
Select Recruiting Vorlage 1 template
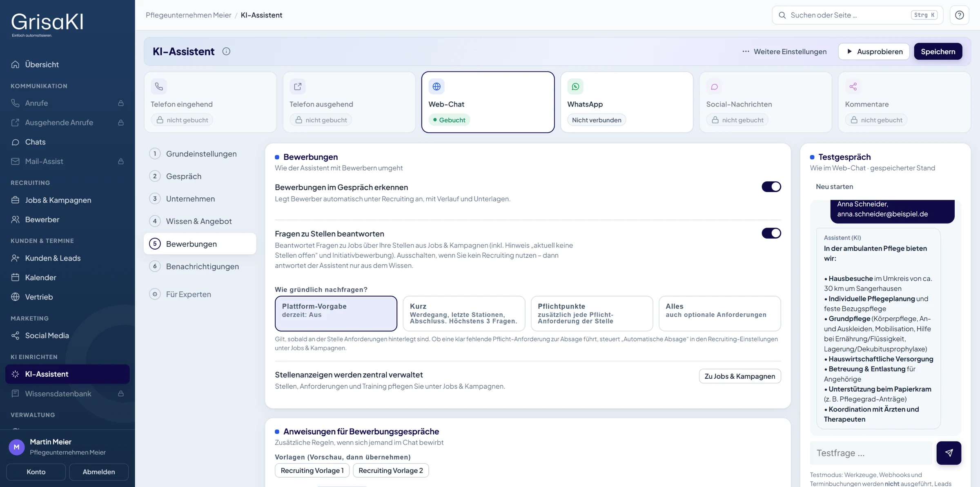click(312, 471)
